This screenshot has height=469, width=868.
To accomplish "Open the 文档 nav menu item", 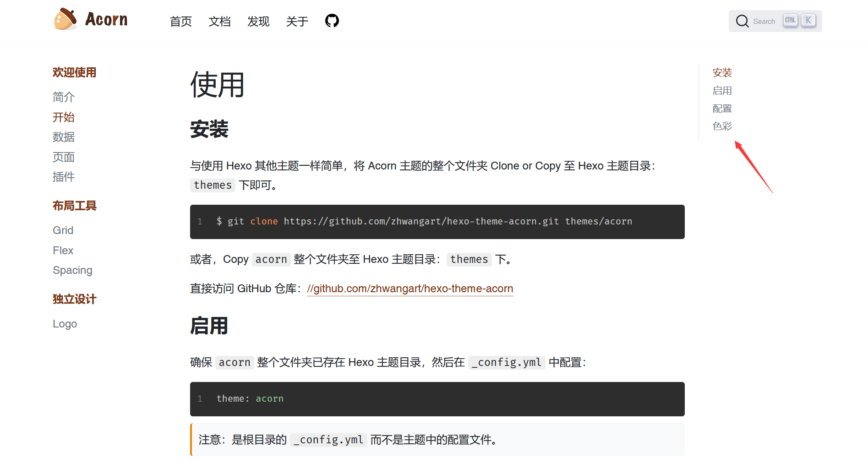I will click(x=219, y=22).
